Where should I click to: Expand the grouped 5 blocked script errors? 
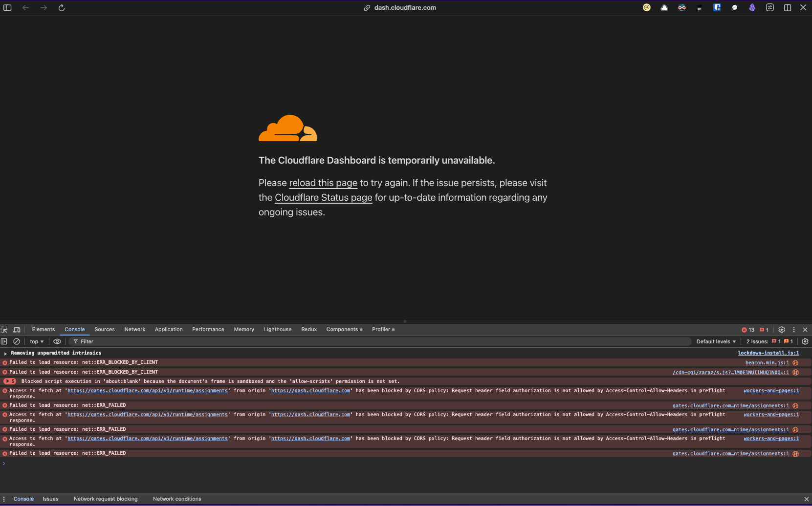[10, 381]
